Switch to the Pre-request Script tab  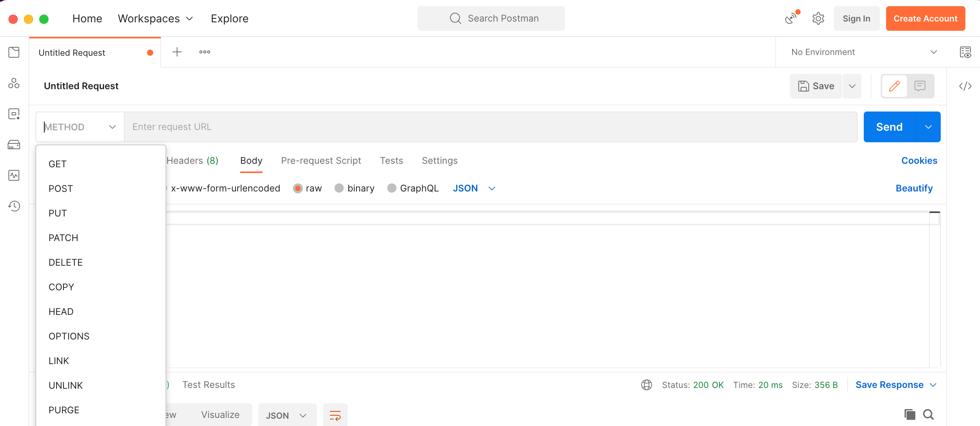coord(321,160)
